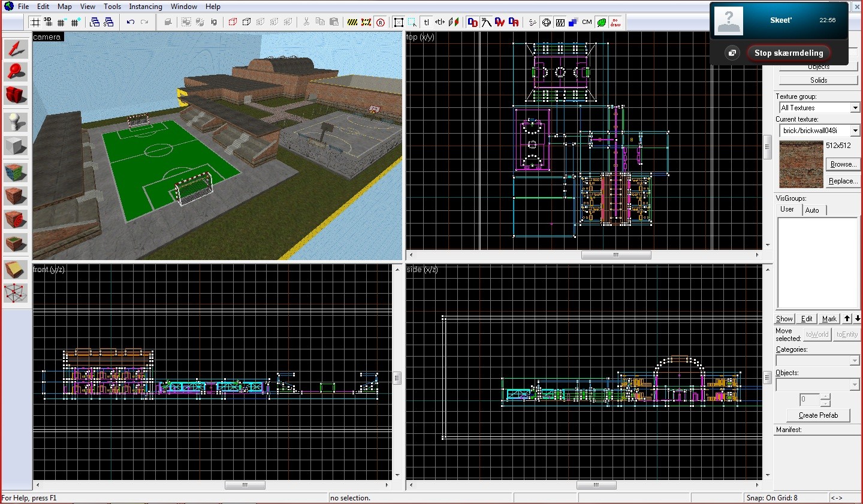Open the Current texture dropdown list

click(x=855, y=131)
